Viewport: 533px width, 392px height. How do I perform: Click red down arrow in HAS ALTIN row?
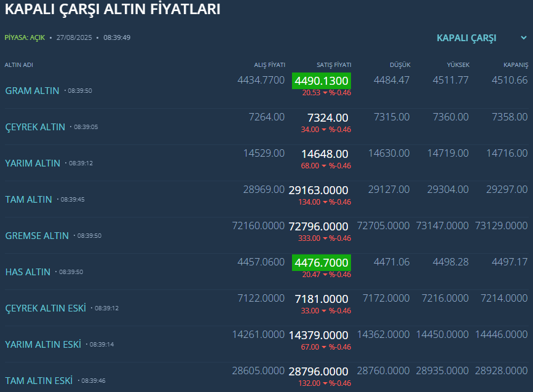(325, 275)
